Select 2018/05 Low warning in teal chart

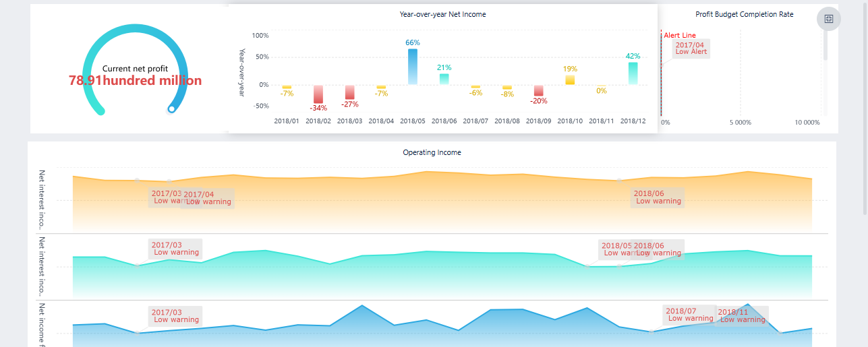click(x=615, y=249)
